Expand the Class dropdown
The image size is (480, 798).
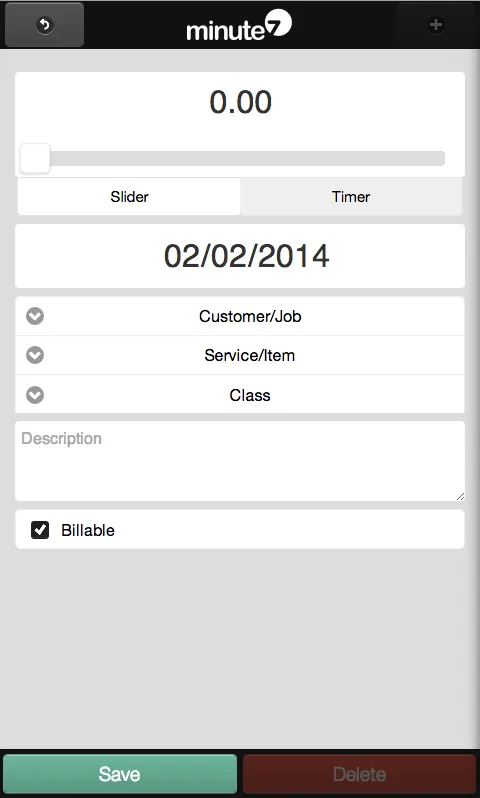tap(240, 394)
